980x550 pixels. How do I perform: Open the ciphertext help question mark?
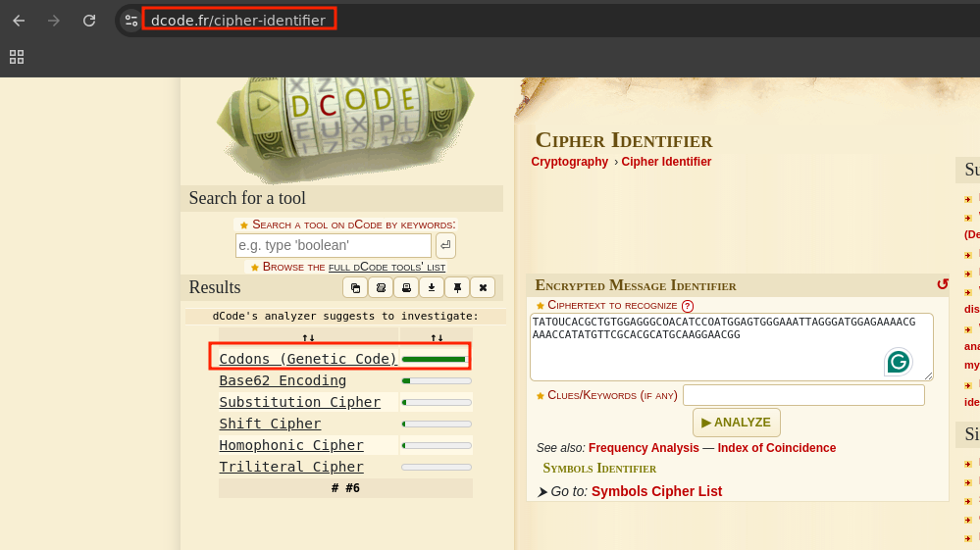point(688,306)
